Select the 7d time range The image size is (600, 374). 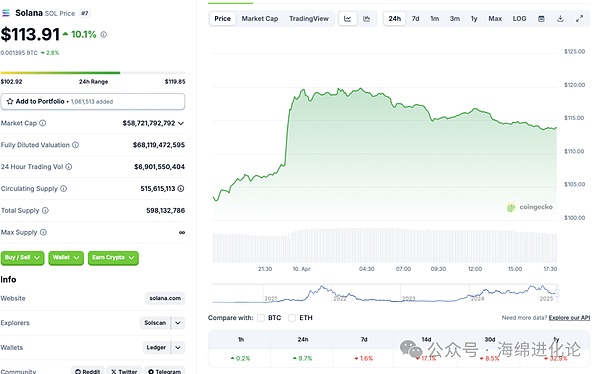click(x=416, y=19)
